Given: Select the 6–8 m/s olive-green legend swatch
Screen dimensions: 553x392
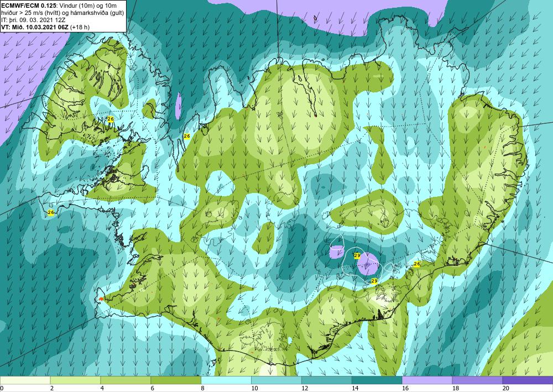Looking at the screenshot, I should (176, 380).
